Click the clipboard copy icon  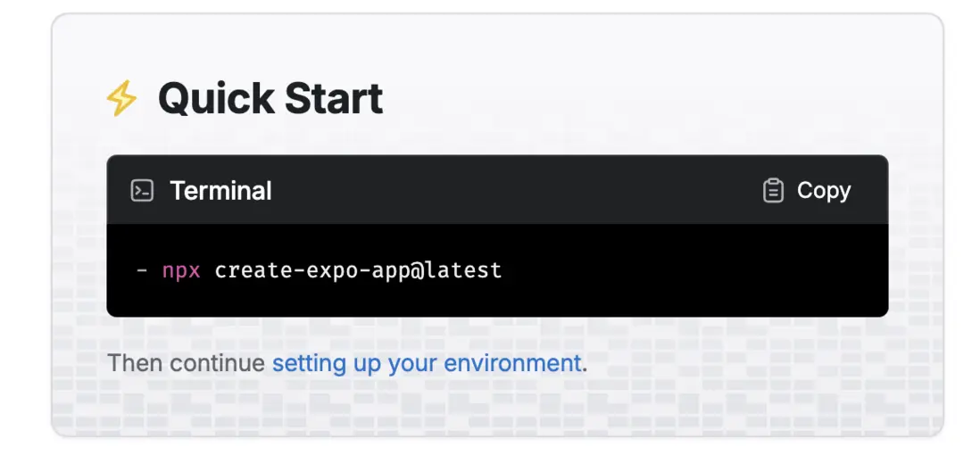click(773, 191)
